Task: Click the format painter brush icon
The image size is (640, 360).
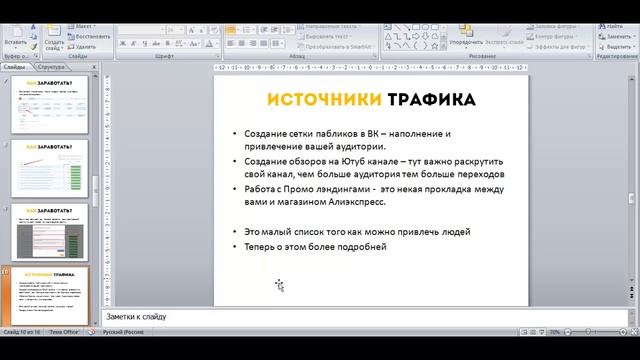Action: click(33, 47)
